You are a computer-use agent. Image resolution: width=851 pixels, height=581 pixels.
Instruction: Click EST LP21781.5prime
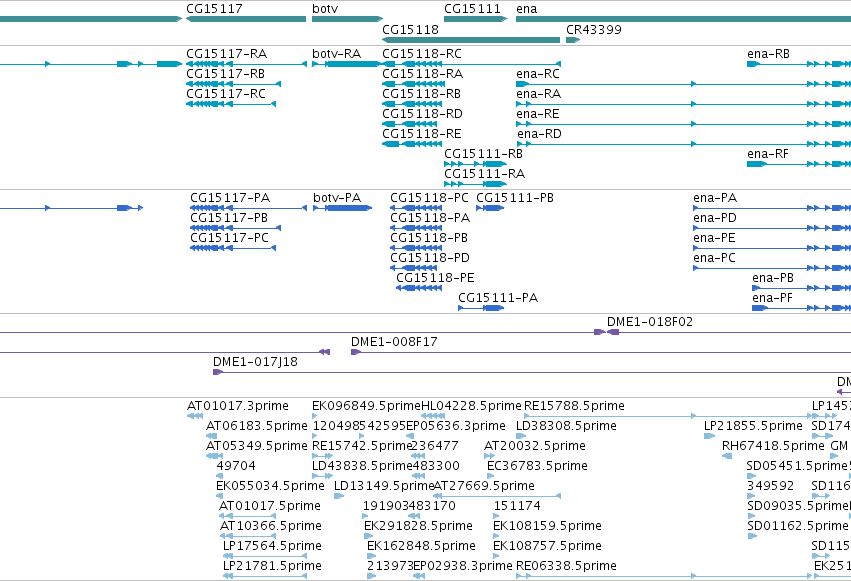pyautogui.click(x=272, y=566)
